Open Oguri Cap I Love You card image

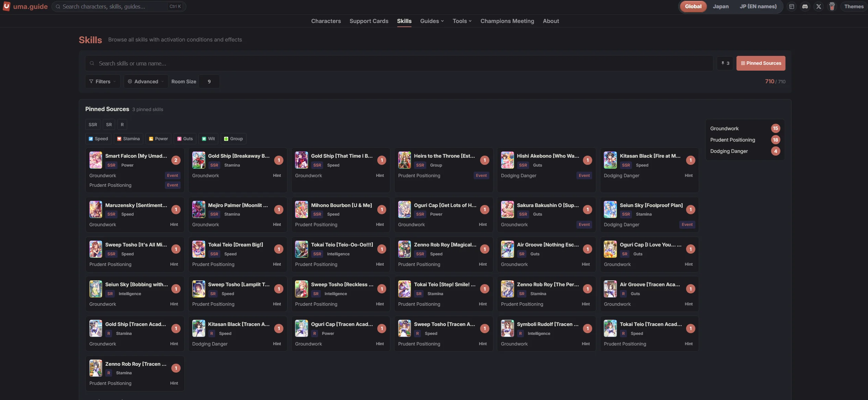[610, 249]
